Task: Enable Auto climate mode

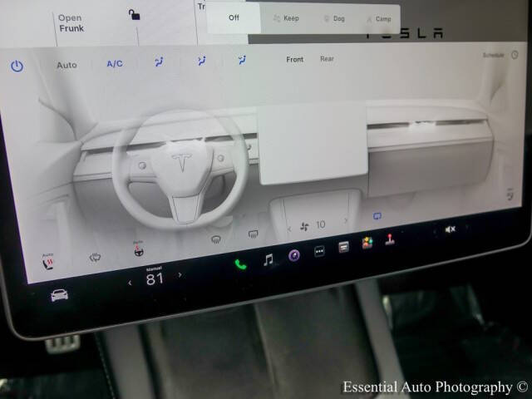Action: point(66,65)
